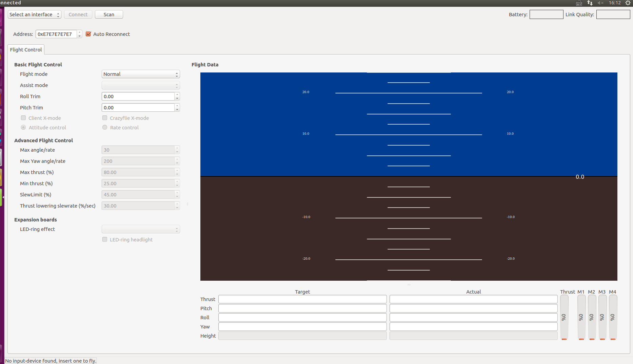Open the network connections indicator

(x=590, y=3)
